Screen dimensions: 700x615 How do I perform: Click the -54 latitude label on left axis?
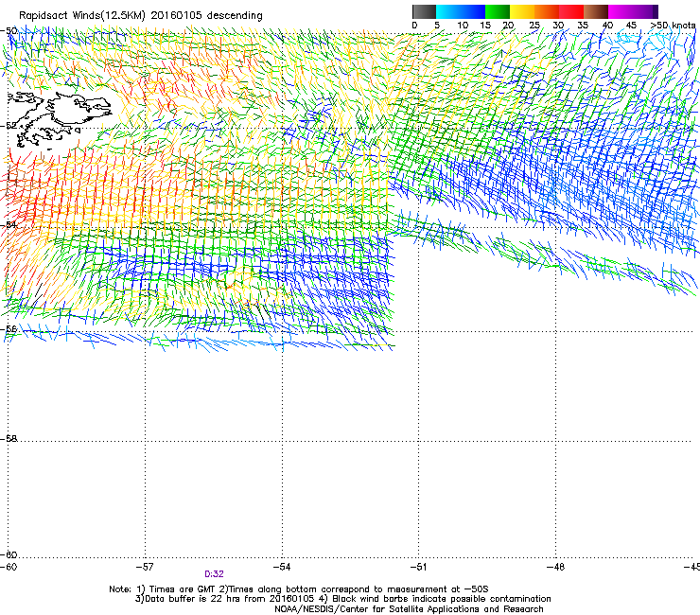pyautogui.click(x=9, y=224)
